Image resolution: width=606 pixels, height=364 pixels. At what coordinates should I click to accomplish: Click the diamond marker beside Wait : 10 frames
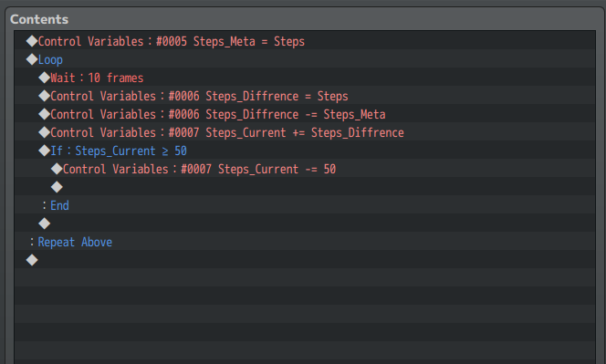tap(45, 78)
